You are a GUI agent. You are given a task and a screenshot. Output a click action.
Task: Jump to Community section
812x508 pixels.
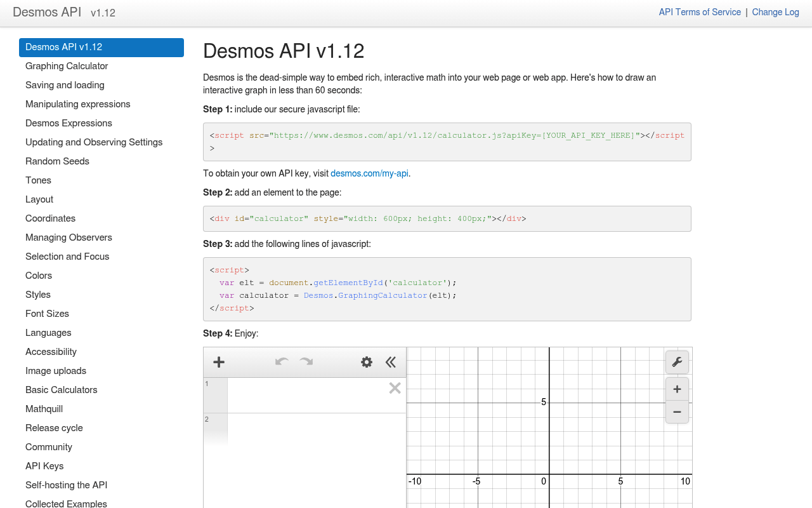tap(101, 447)
